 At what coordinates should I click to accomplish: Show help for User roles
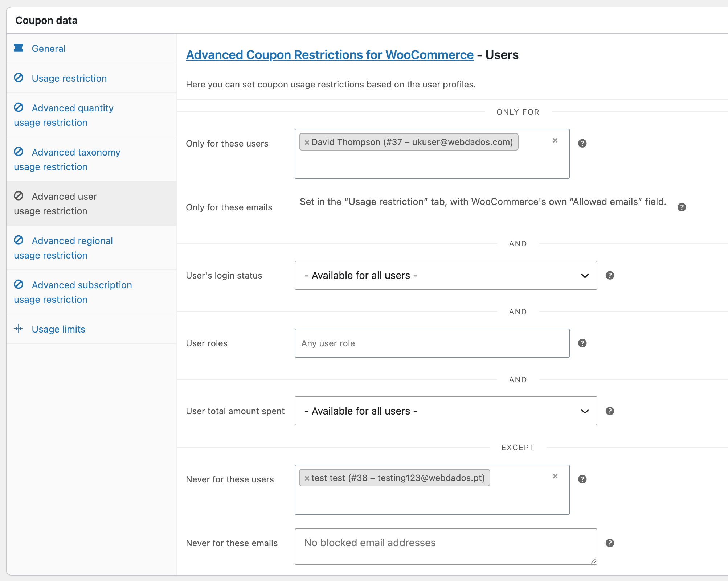tap(582, 343)
